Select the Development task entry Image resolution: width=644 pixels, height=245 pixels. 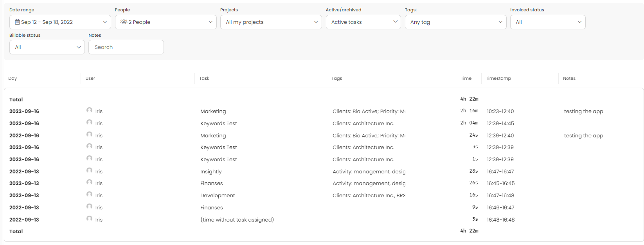[x=218, y=195]
